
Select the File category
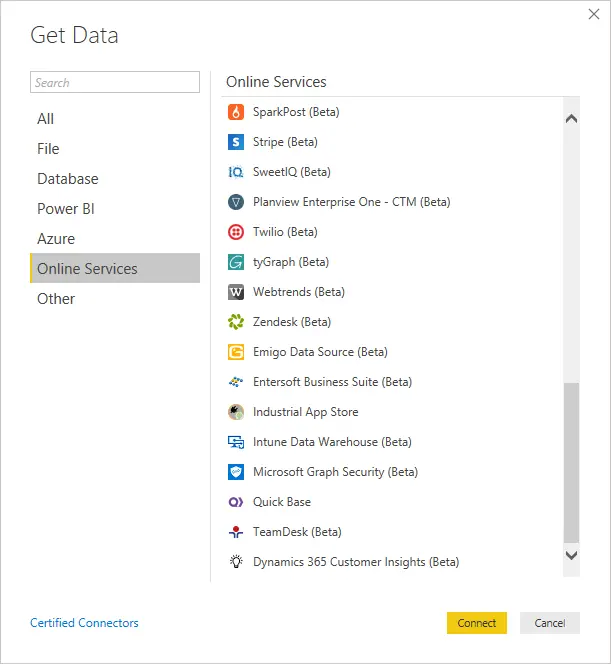click(x=115, y=149)
